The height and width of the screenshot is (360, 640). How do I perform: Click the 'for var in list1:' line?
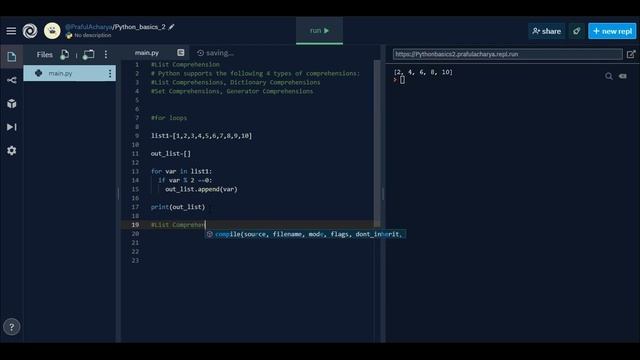[181, 171]
